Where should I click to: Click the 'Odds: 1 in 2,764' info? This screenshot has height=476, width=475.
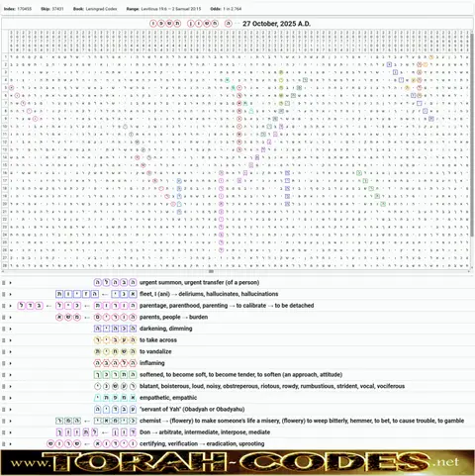coord(226,9)
